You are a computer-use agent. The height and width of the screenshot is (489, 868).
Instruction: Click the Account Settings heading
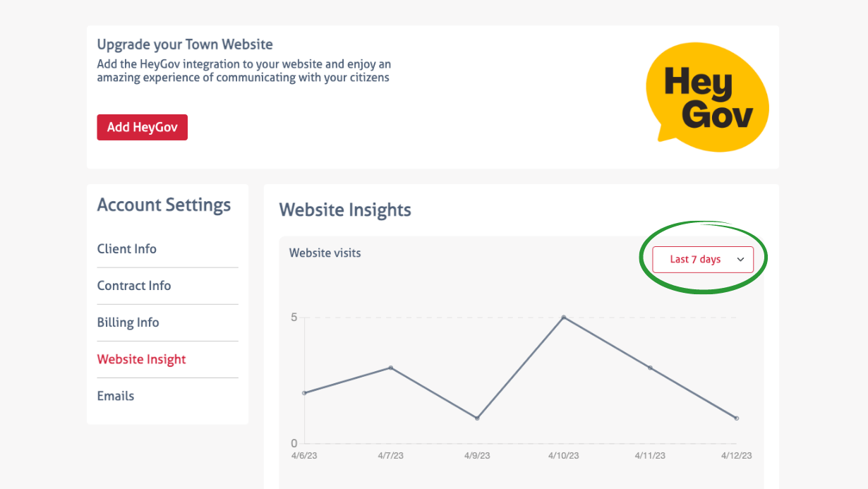(x=164, y=205)
